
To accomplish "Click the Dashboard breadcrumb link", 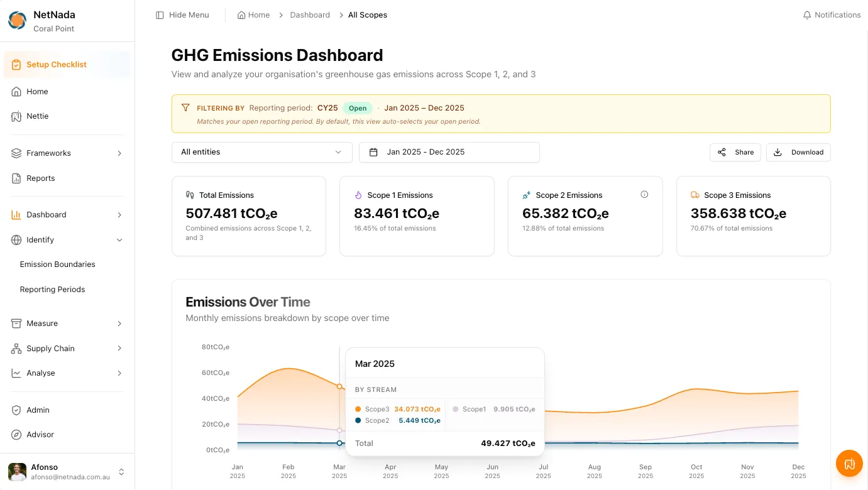I will (x=310, y=15).
